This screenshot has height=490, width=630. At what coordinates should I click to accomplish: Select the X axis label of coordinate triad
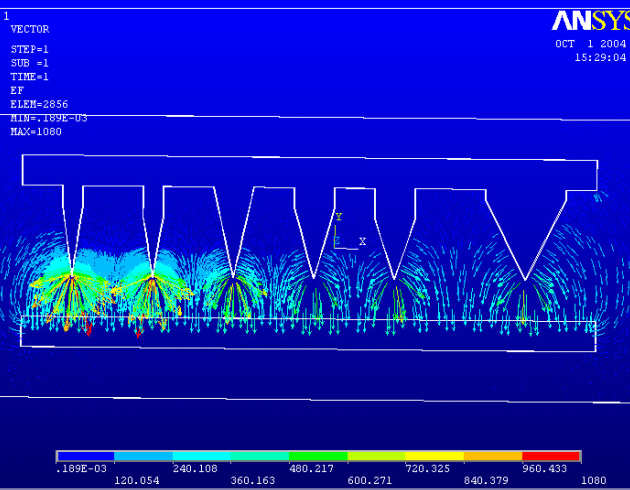pyautogui.click(x=362, y=241)
